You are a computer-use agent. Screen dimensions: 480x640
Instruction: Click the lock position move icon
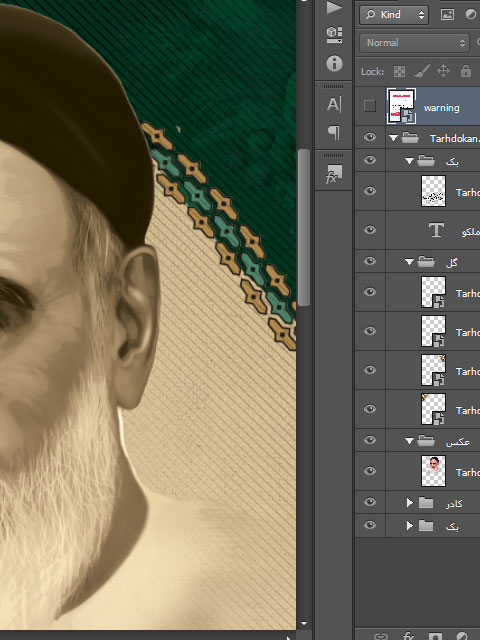443,71
